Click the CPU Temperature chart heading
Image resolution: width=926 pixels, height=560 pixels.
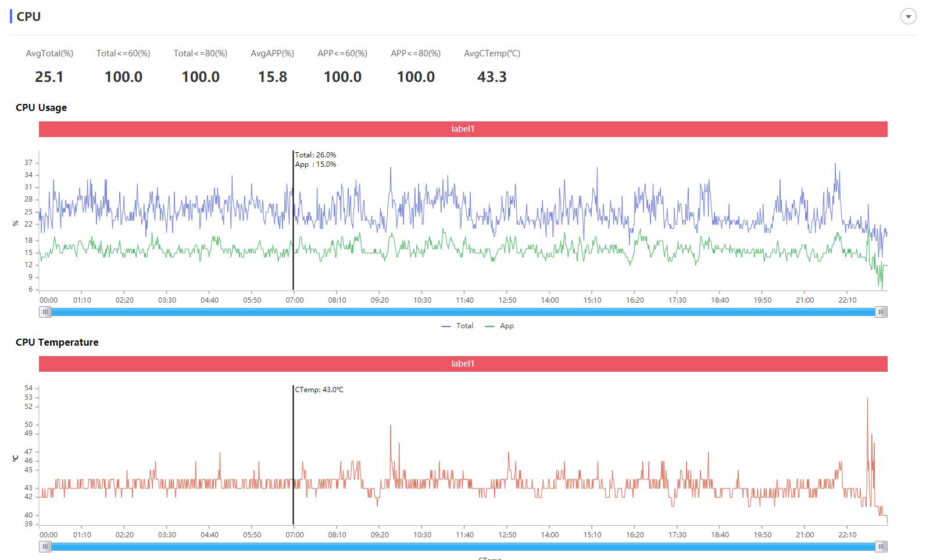point(57,342)
